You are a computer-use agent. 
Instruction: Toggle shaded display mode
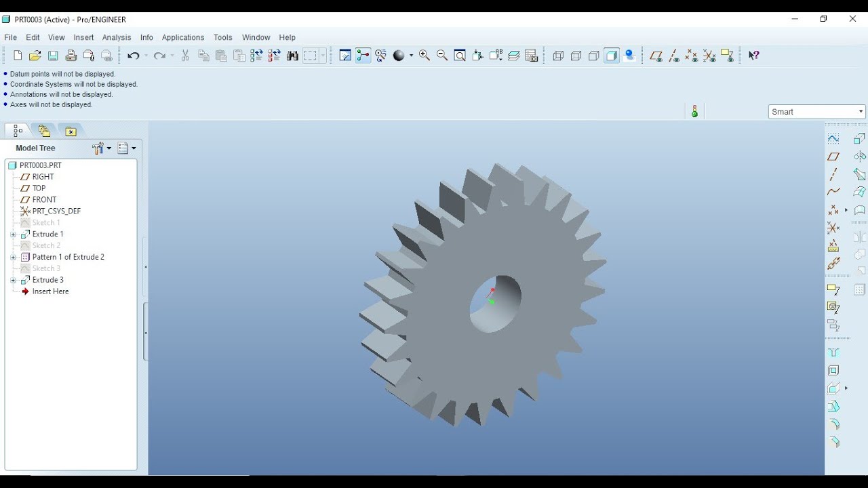(x=612, y=56)
